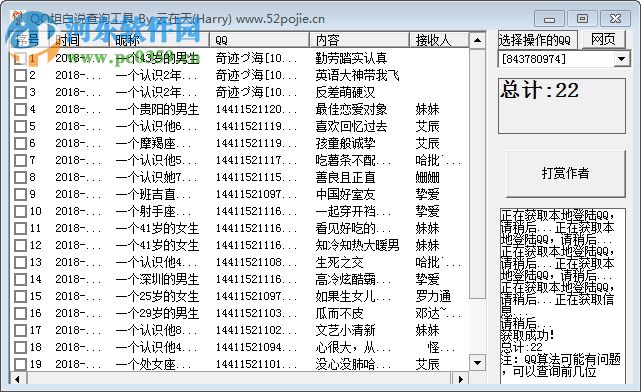Sort by the QQ column header
641x392 pixels.
point(259,40)
